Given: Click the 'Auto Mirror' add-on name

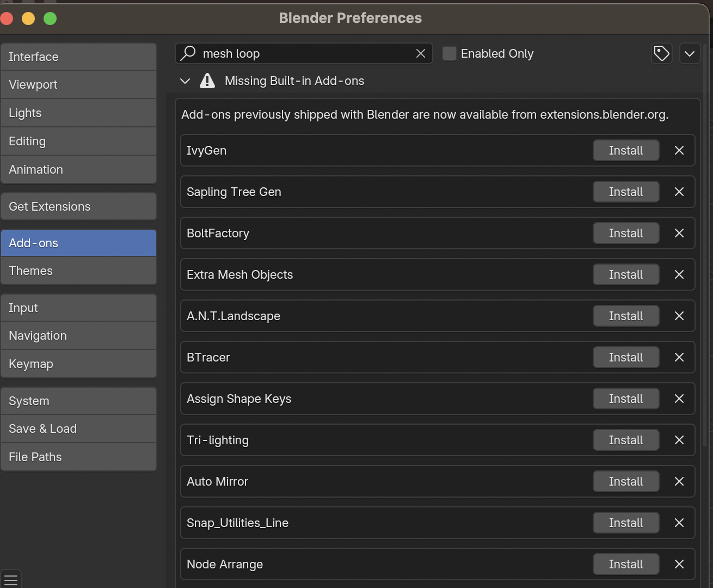Looking at the screenshot, I should [217, 481].
